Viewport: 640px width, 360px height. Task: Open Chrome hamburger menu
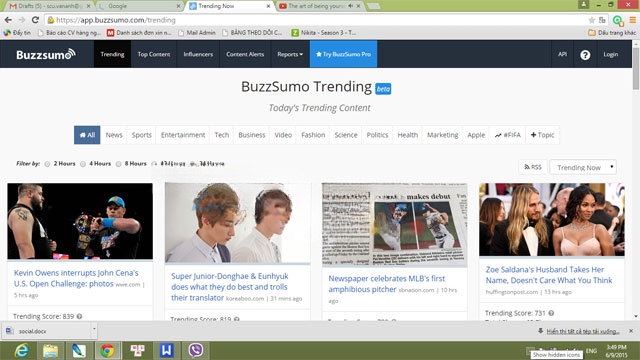tap(633, 20)
